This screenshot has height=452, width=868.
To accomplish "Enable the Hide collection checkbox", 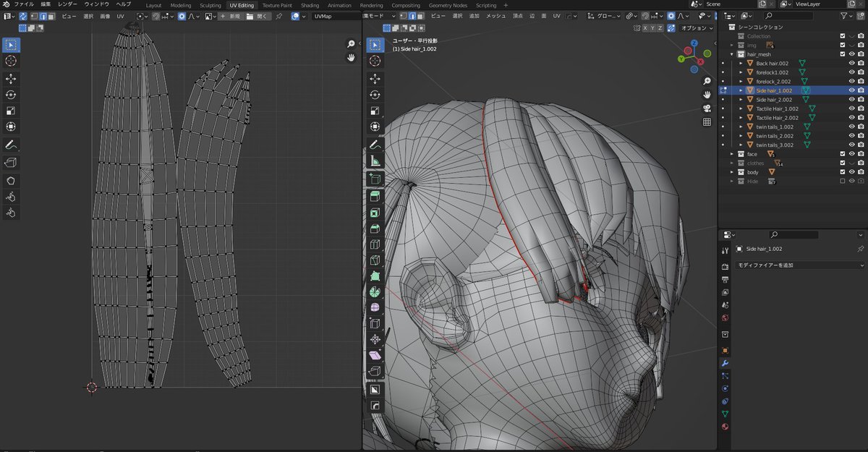I will [842, 182].
